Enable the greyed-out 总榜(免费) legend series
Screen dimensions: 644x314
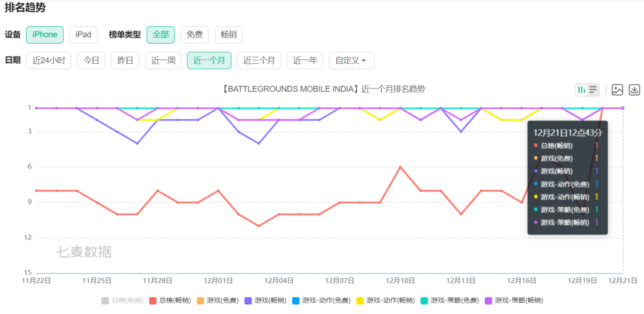tap(122, 300)
